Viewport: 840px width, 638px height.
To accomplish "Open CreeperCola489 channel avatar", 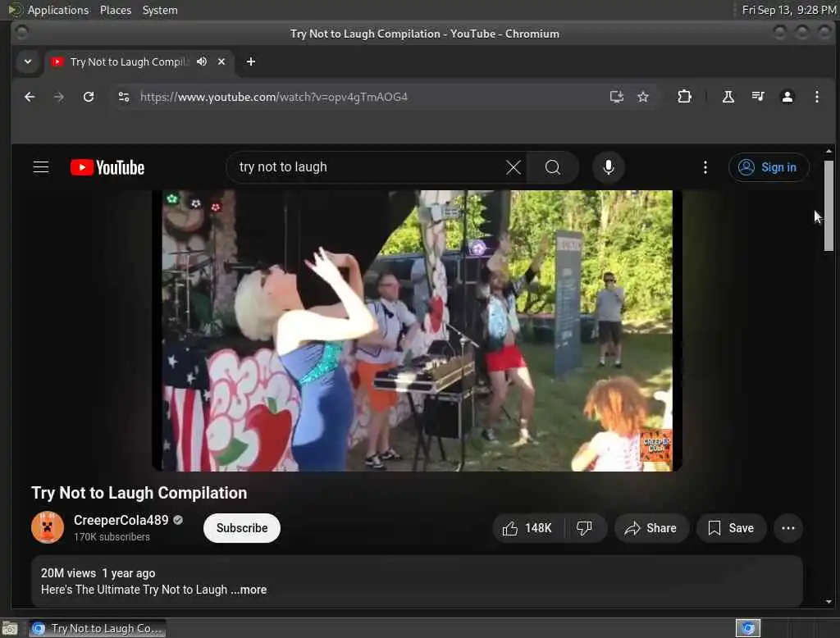I will pyautogui.click(x=48, y=527).
